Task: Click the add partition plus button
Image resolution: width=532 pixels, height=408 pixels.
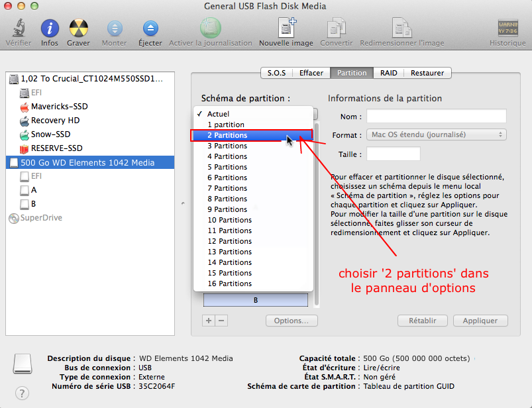Action: click(209, 321)
